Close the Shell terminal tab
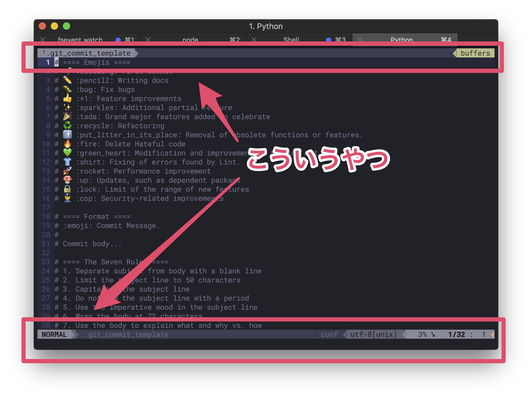This screenshot has height=398, width=532. coord(254,40)
